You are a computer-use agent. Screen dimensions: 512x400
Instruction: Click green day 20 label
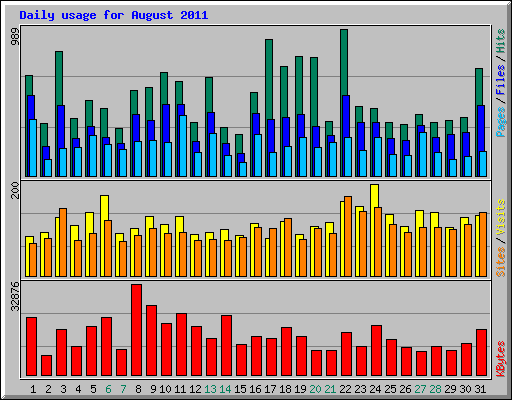315,389
